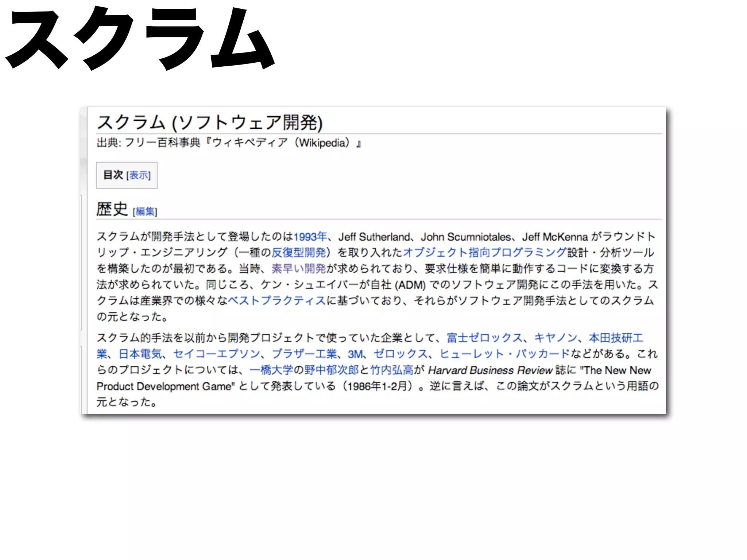Show the 目次 table of contents
Screen dimensions: 747x560
138,175
